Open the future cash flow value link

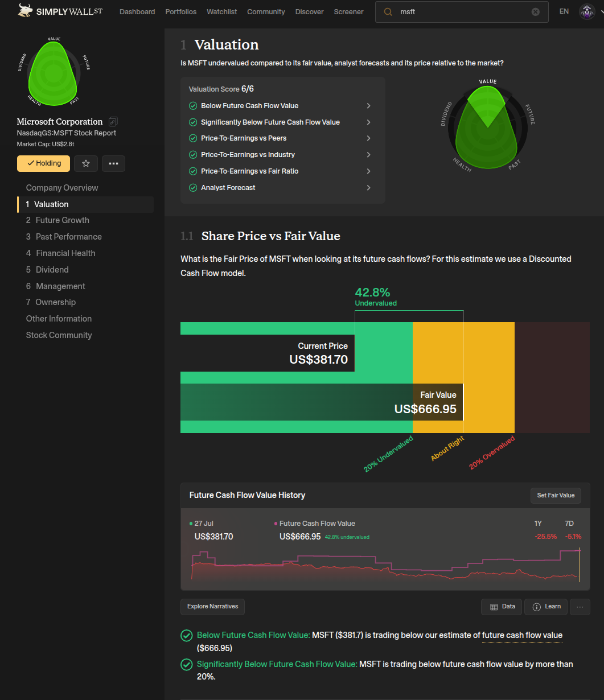click(x=522, y=636)
